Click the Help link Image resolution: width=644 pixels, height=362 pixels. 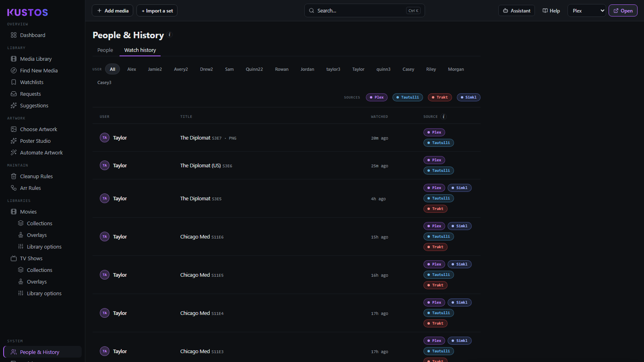click(551, 11)
